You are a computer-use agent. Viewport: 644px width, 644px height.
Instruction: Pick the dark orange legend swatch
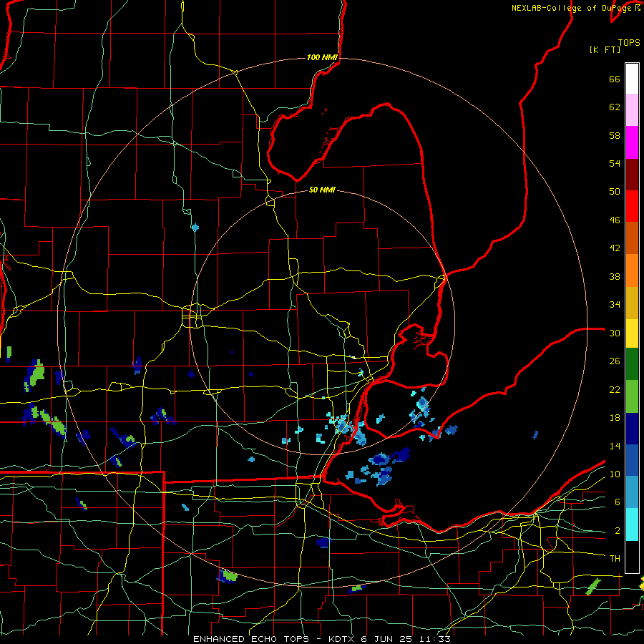click(632, 238)
